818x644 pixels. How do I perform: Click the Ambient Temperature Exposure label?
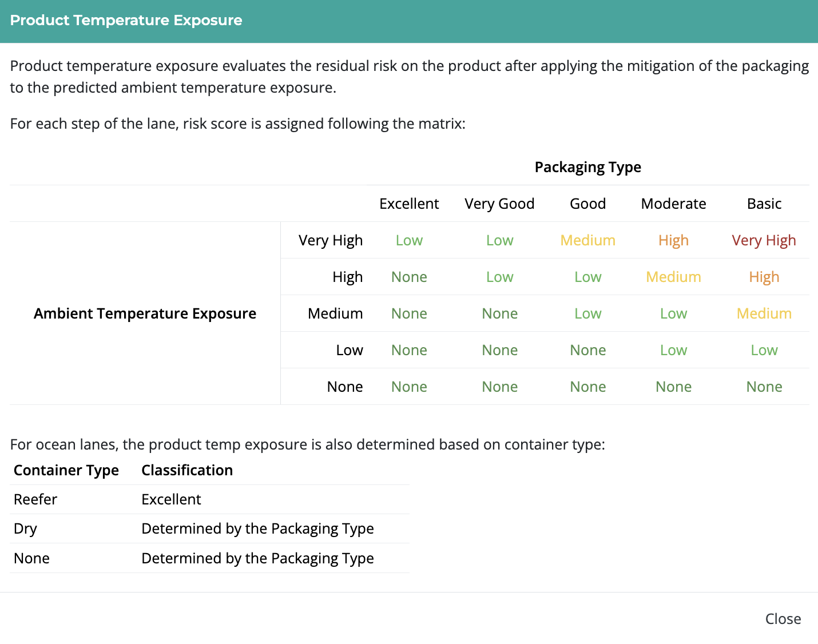point(145,313)
